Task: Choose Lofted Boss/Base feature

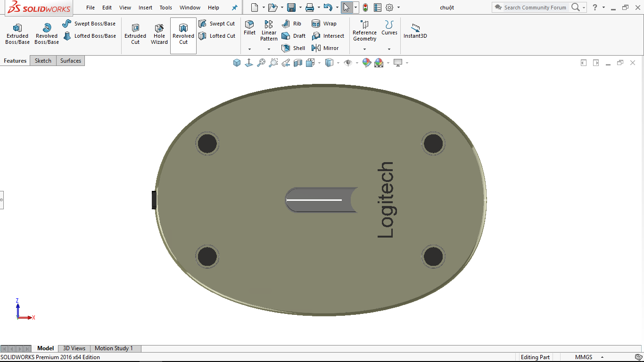Action: 89,36
